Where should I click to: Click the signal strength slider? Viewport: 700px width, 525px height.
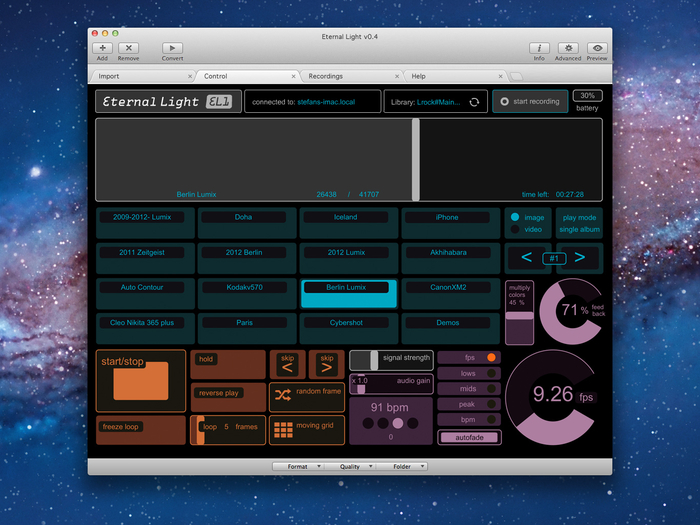coord(391,360)
